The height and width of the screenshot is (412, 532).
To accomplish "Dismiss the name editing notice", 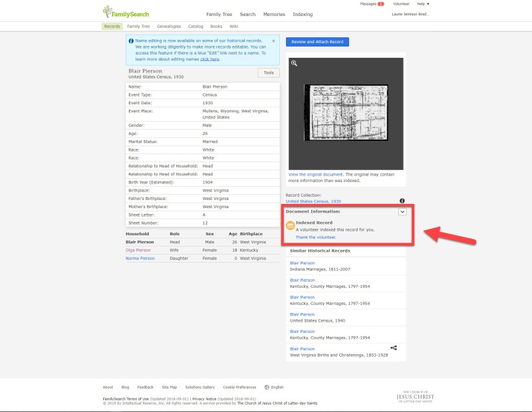I will point(273,41).
